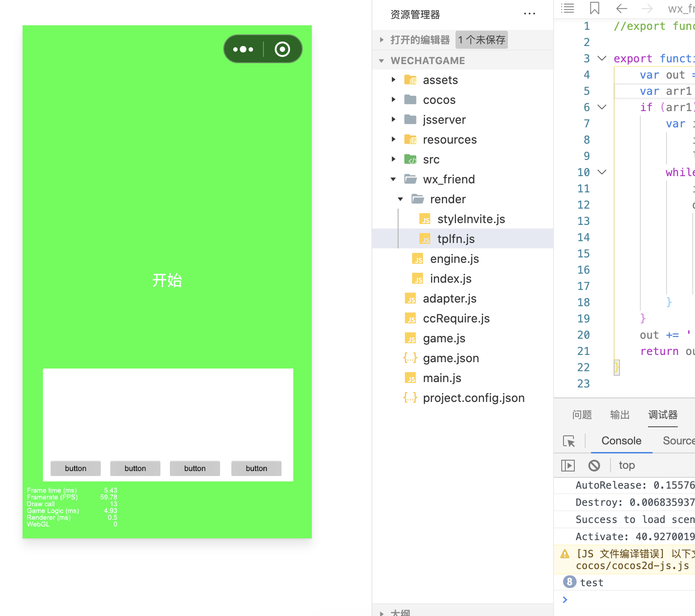Expand the cocos folder arrow
This screenshot has height=616, width=695.
(x=394, y=99)
